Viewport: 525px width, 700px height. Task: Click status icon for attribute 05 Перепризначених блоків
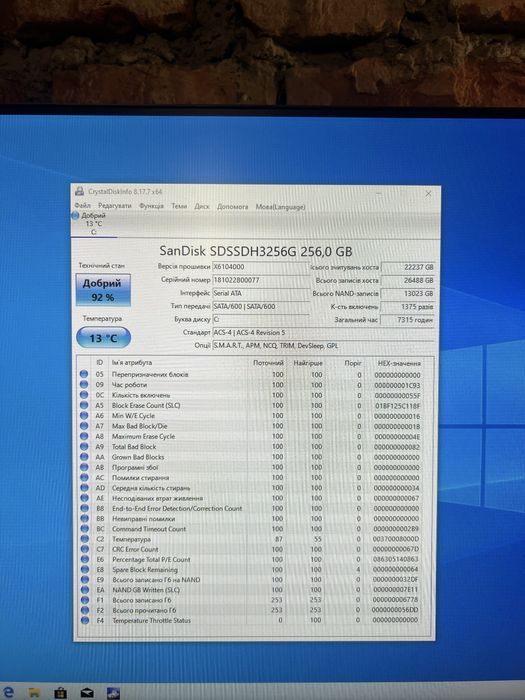[84, 374]
